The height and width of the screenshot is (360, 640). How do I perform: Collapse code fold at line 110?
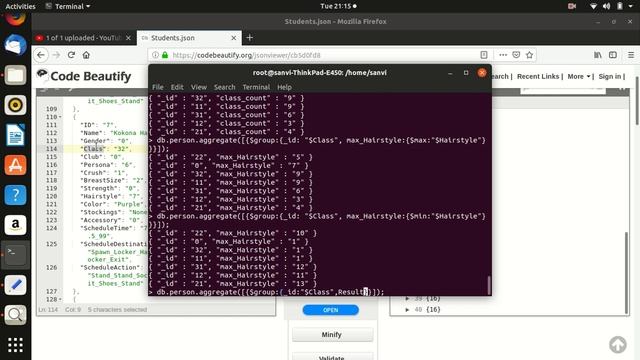[x=60, y=117]
